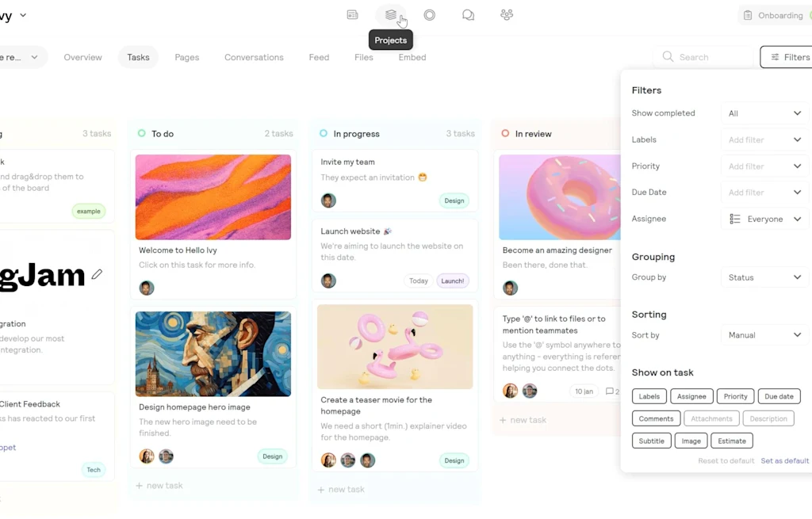The width and height of the screenshot is (812, 519).
Task: Expand the Show completed dropdown
Action: (764, 113)
